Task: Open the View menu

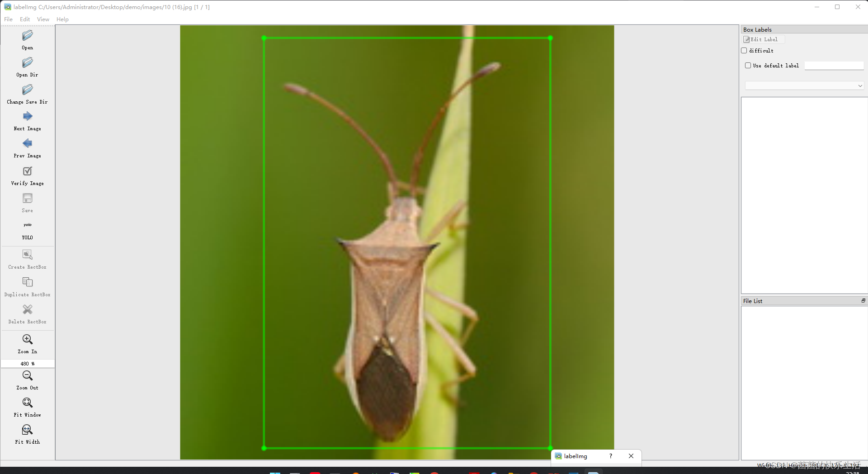Action: (x=43, y=19)
